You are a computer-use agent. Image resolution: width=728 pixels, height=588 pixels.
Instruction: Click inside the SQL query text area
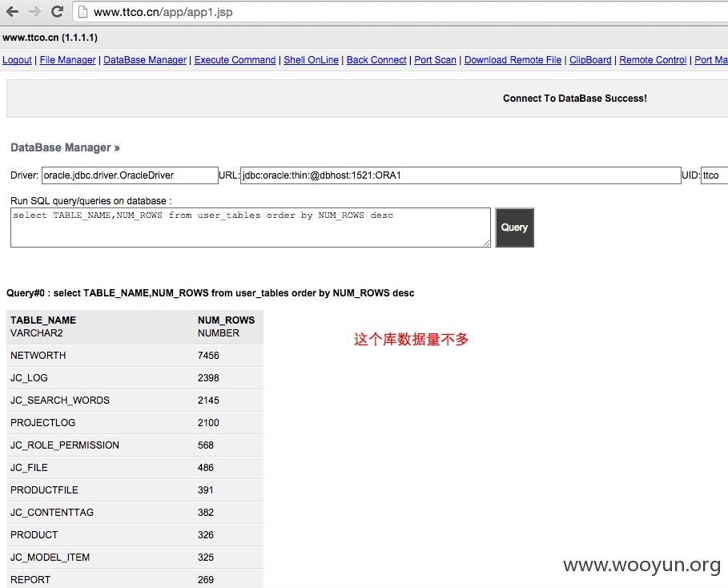(250, 228)
